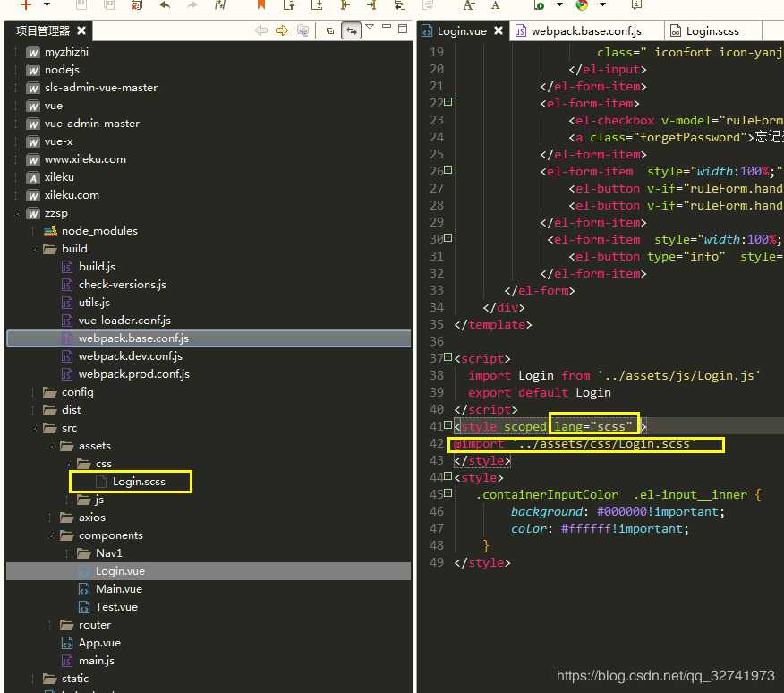The height and width of the screenshot is (693, 784).
Task: Select webpack.base.conf.js in the tree
Action: coord(133,338)
